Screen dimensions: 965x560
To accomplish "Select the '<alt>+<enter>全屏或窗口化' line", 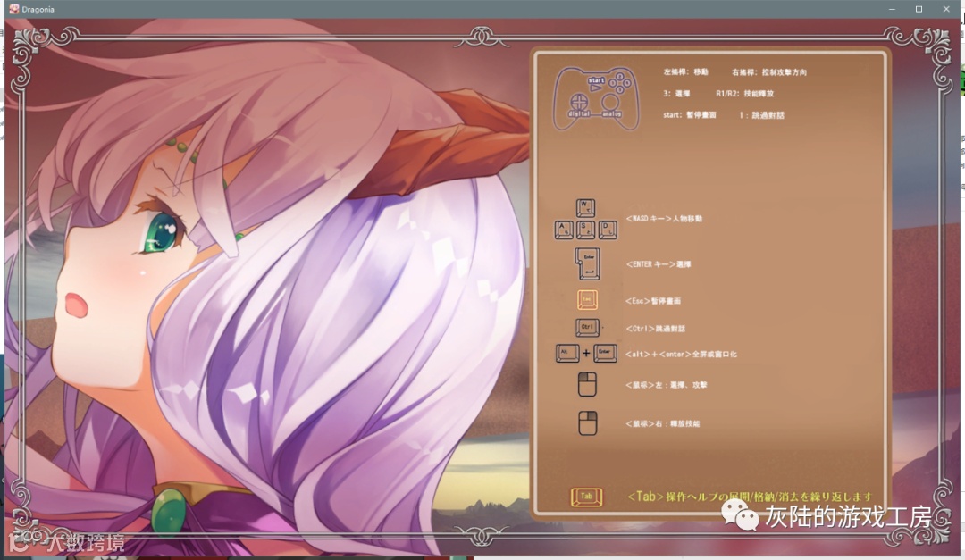I will click(x=681, y=354).
